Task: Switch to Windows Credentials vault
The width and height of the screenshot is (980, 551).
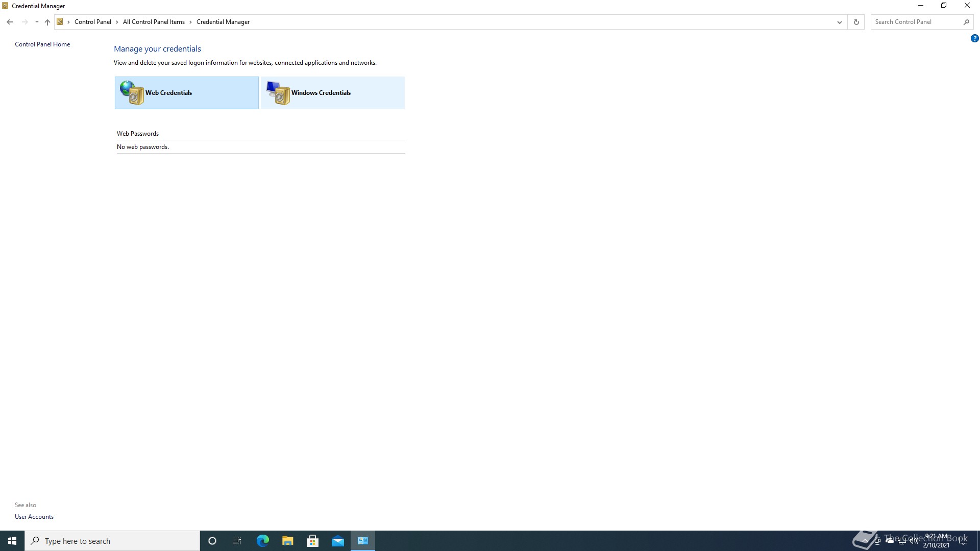Action: tap(332, 93)
